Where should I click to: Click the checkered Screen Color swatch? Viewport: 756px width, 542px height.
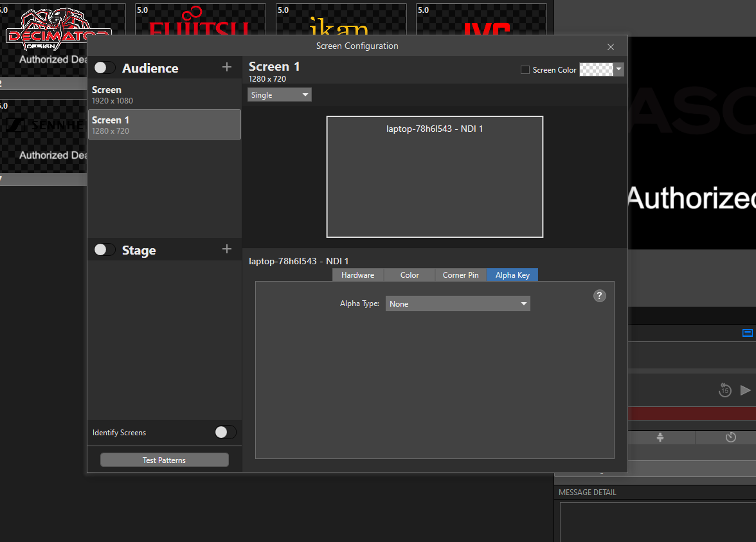pos(597,69)
